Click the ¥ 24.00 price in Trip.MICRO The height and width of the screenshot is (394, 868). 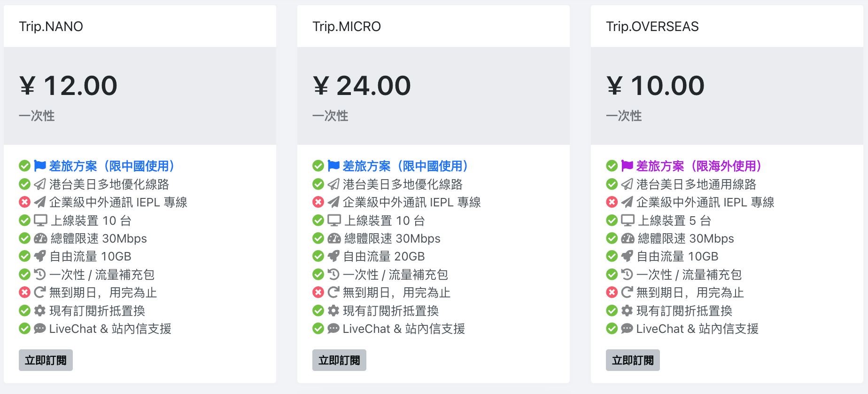pyautogui.click(x=362, y=86)
